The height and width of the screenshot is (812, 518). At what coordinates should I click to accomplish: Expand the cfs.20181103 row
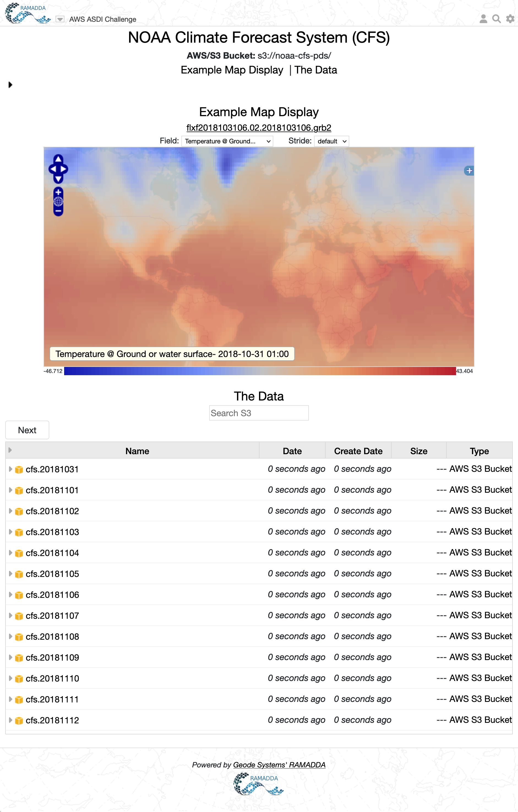[x=10, y=532]
